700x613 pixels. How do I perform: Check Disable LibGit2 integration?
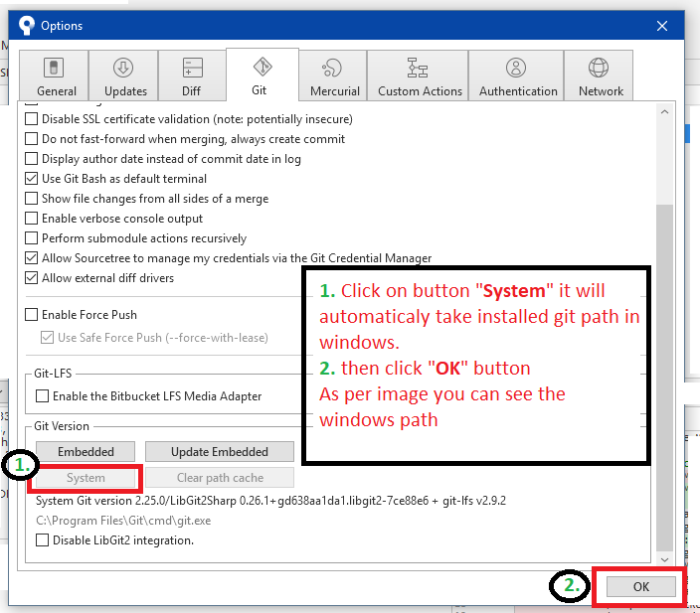coord(42,540)
